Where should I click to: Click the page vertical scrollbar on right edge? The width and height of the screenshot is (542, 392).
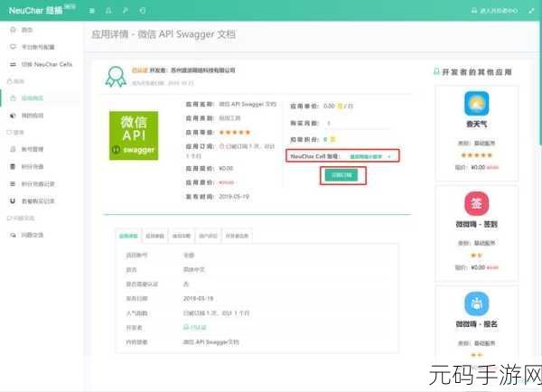point(540,83)
